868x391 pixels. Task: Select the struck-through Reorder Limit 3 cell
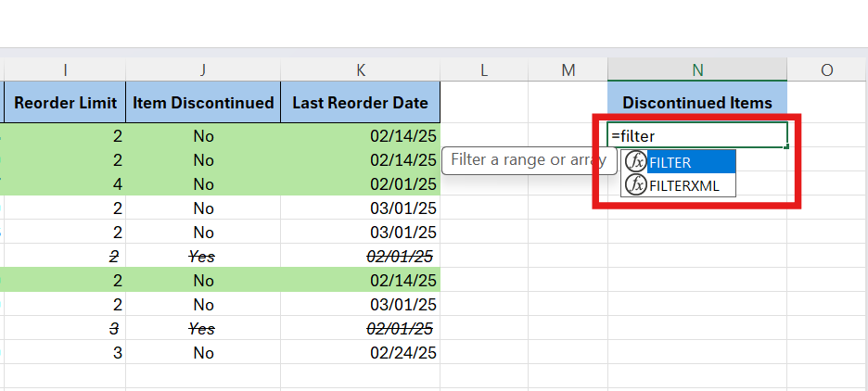65,329
